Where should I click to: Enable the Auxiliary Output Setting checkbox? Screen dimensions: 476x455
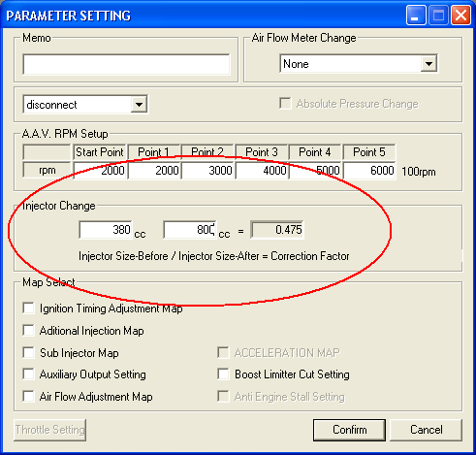click(29, 374)
